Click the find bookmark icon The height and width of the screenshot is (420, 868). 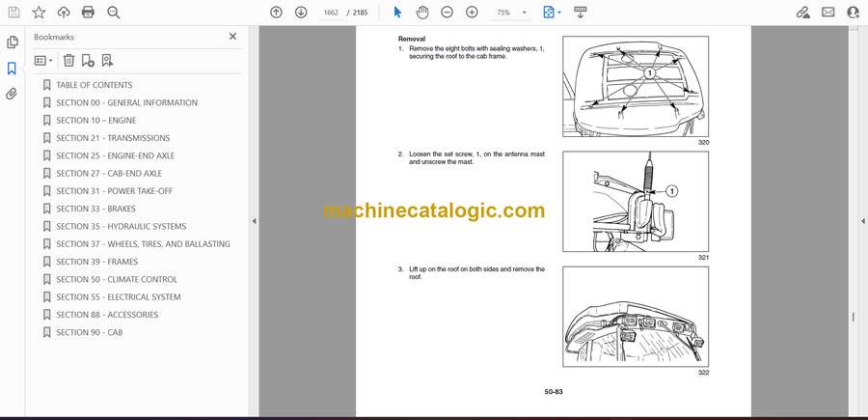[107, 61]
